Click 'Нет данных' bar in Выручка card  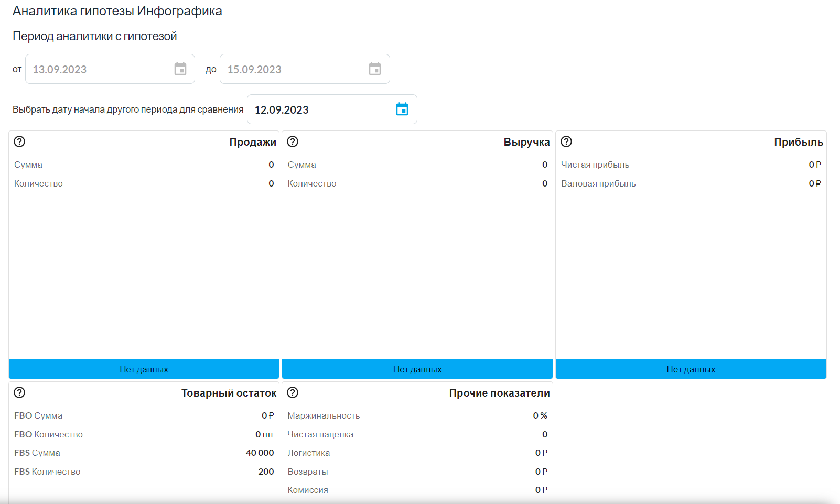417,369
